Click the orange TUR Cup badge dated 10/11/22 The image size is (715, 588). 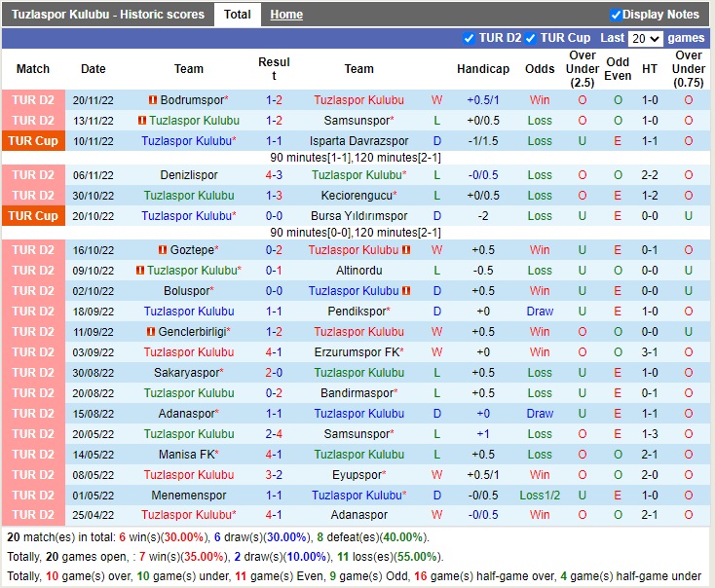tap(33, 141)
